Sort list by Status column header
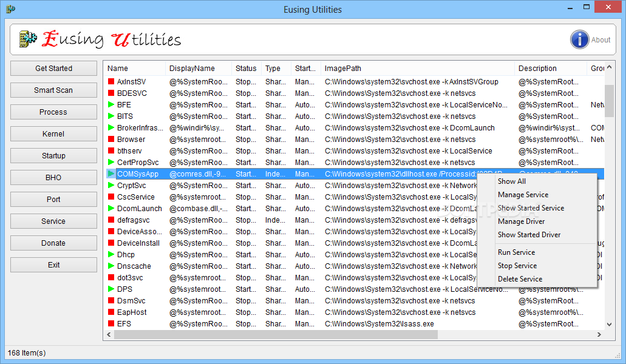Viewport: 626px width, 364px height. click(247, 68)
